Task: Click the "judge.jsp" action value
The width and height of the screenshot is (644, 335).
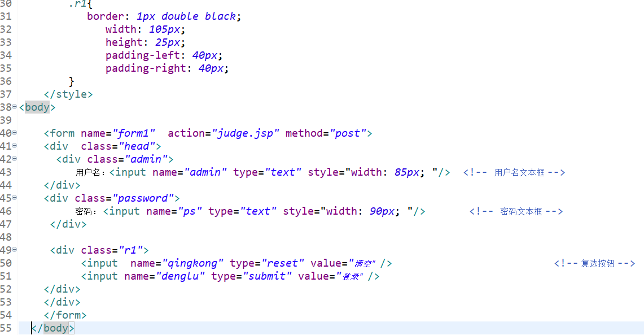Action: (x=245, y=133)
